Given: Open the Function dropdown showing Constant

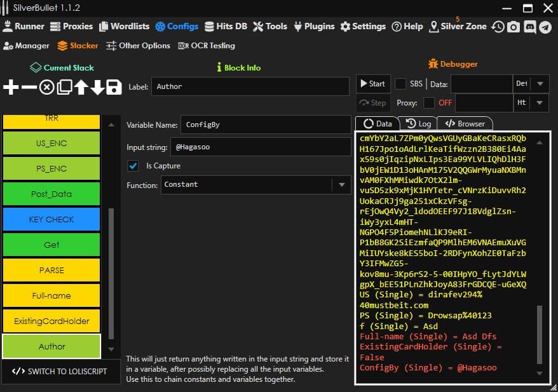Looking at the screenshot, I should [x=342, y=185].
